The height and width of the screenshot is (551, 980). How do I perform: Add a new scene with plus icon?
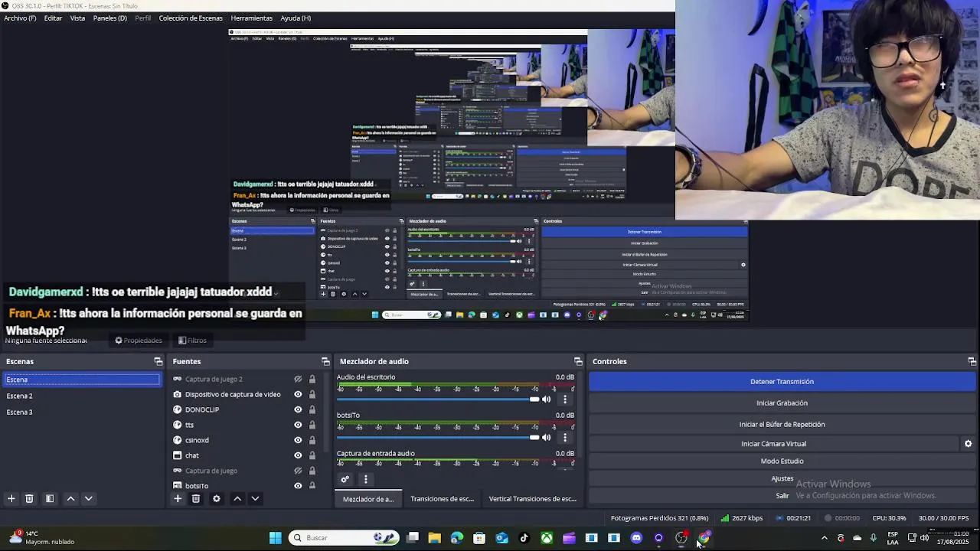point(11,498)
